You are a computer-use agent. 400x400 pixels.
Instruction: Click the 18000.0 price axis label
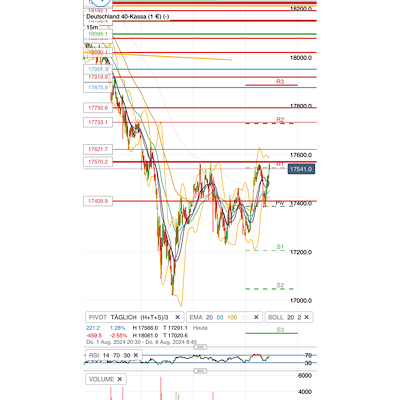pyautogui.click(x=301, y=58)
